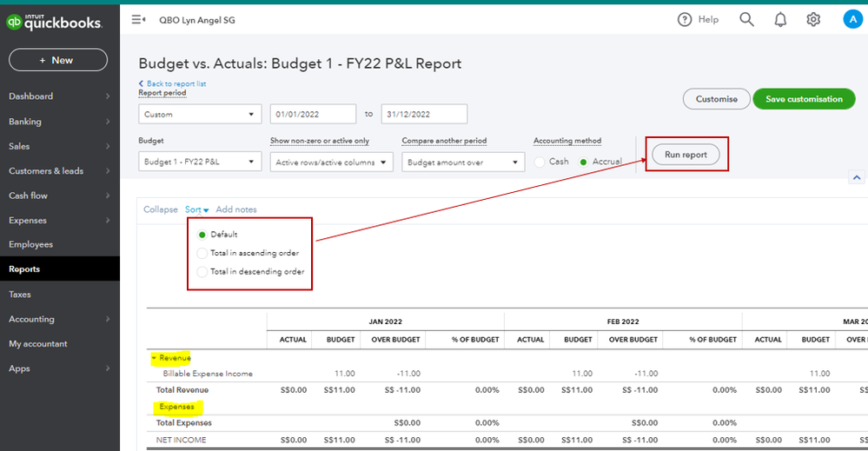The image size is (868, 451).
Task: Open the account avatar 'A'
Action: 853,19
